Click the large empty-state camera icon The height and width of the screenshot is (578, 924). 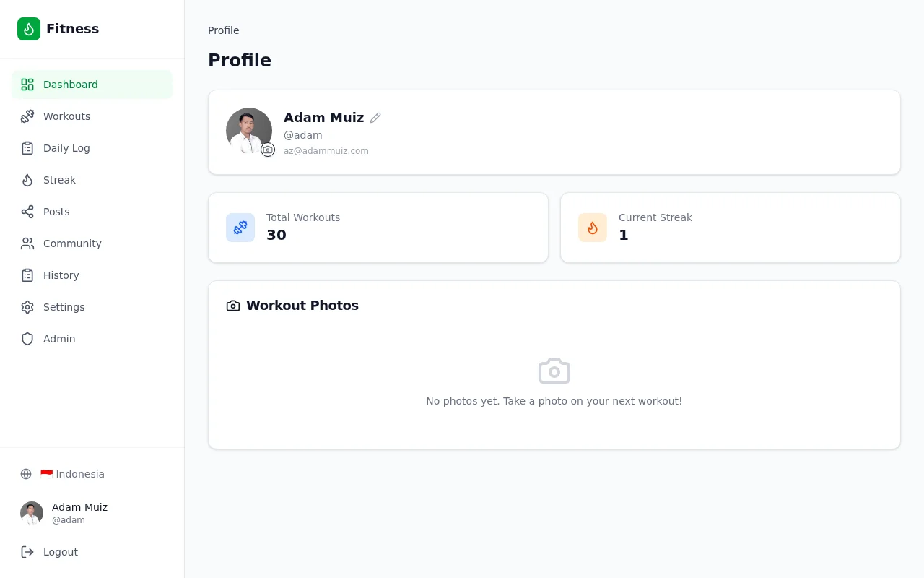pyautogui.click(x=554, y=371)
